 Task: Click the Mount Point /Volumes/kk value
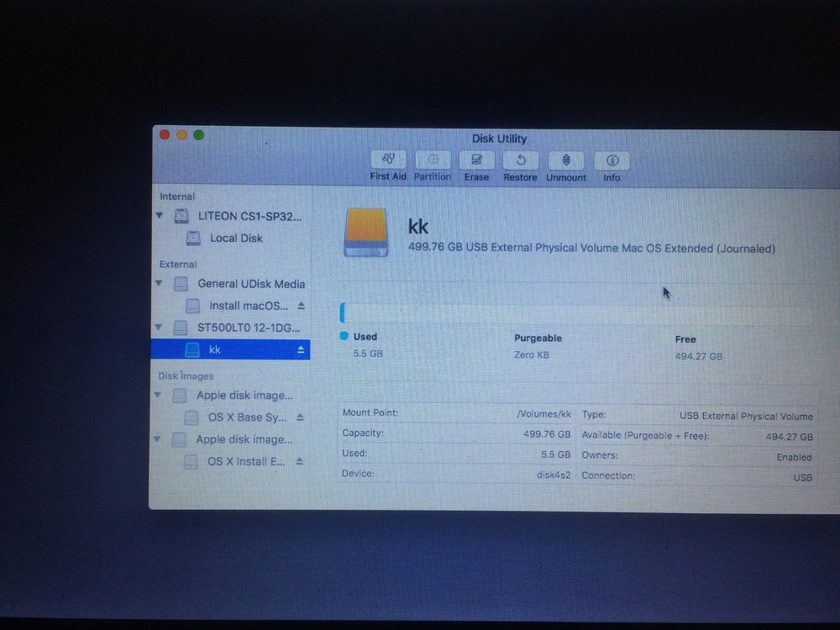click(543, 414)
